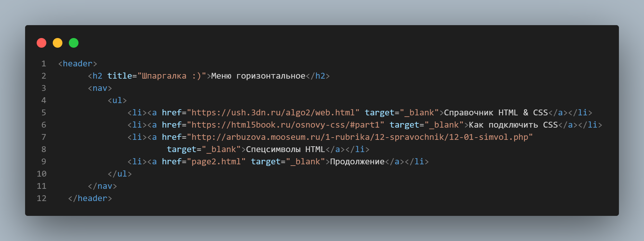Click line number 12
This screenshot has height=241, width=644.
click(41, 198)
